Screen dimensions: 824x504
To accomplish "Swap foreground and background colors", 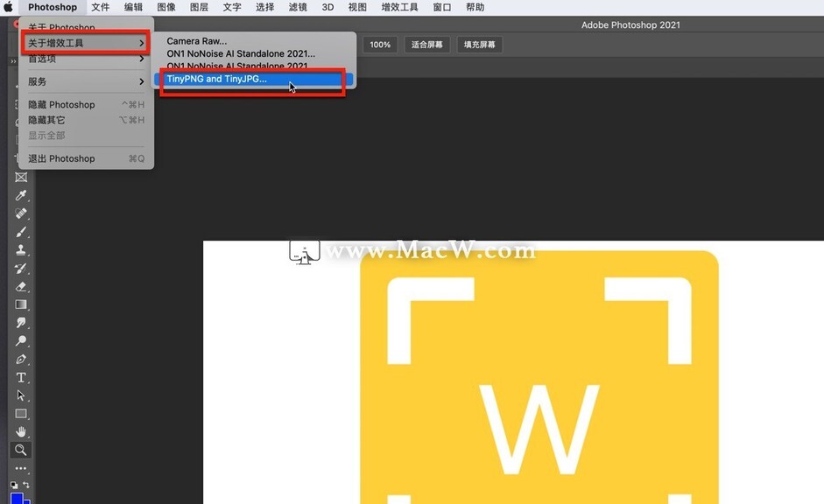I will (x=26, y=485).
